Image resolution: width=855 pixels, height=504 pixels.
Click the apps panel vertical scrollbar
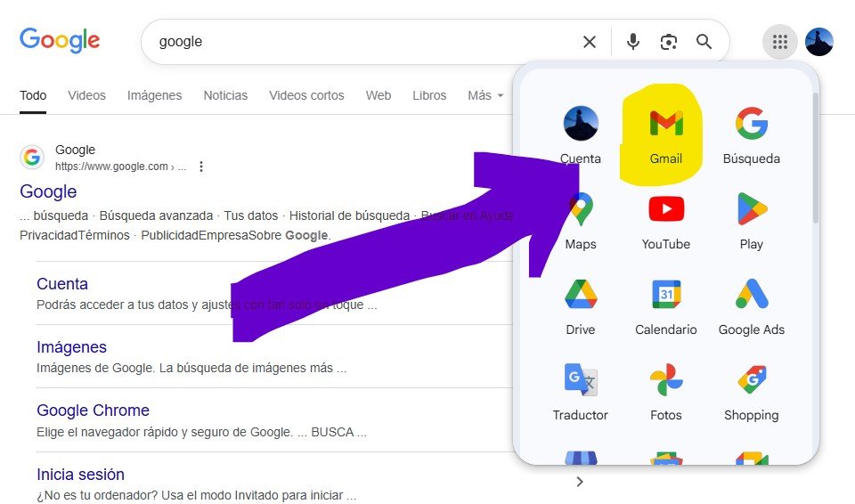pyautogui.click(x=814, y=178)
